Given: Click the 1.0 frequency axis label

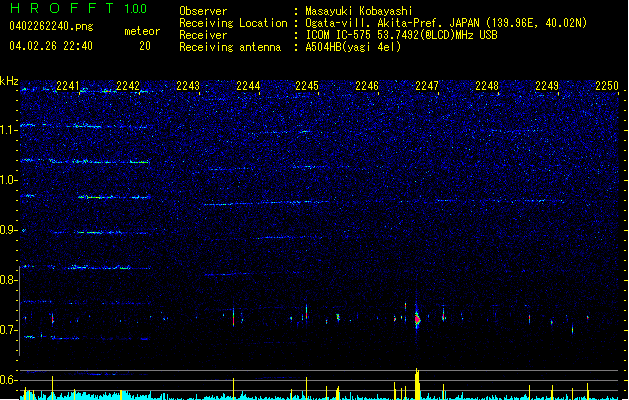Looking at the screenshot, I should click(x=9, y=180).
